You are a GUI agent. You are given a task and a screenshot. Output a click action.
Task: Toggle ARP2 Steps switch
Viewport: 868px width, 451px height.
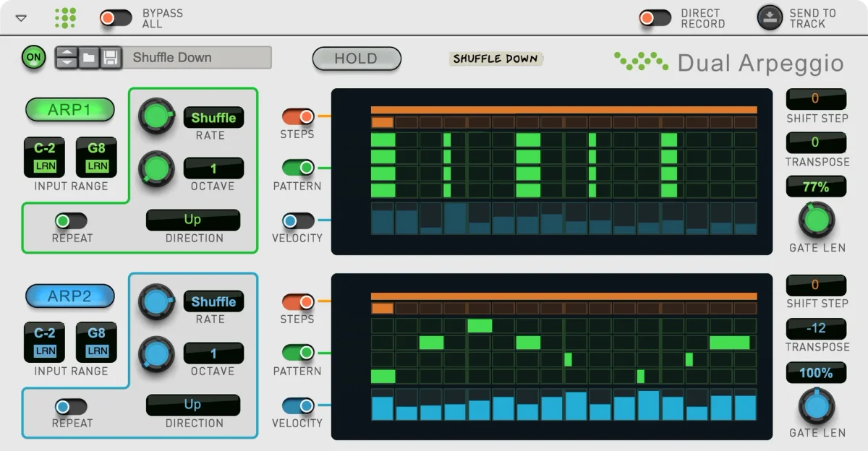298,301
